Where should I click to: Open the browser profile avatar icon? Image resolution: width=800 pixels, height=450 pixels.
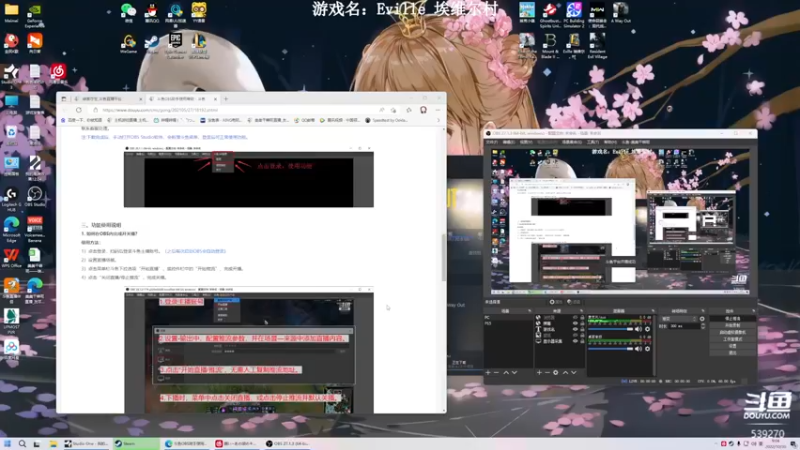[423, 110]
